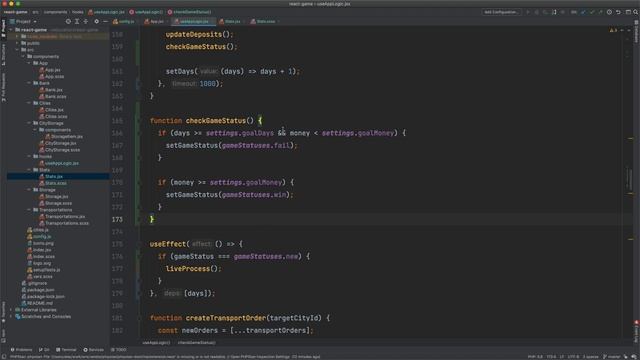Click the Push VCS arrow icon
640x360 pixels.
pyautogui.click(x=600, y=12)
